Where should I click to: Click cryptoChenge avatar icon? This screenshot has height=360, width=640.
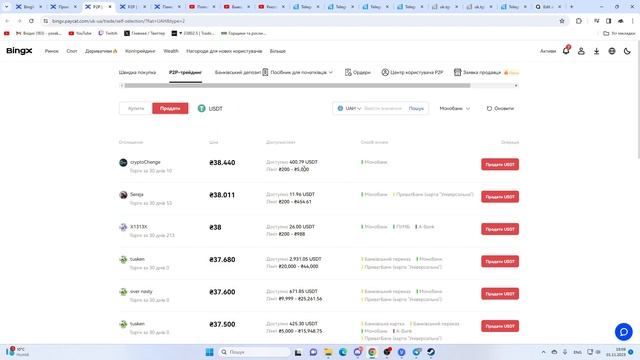click(x=123, y=162)
